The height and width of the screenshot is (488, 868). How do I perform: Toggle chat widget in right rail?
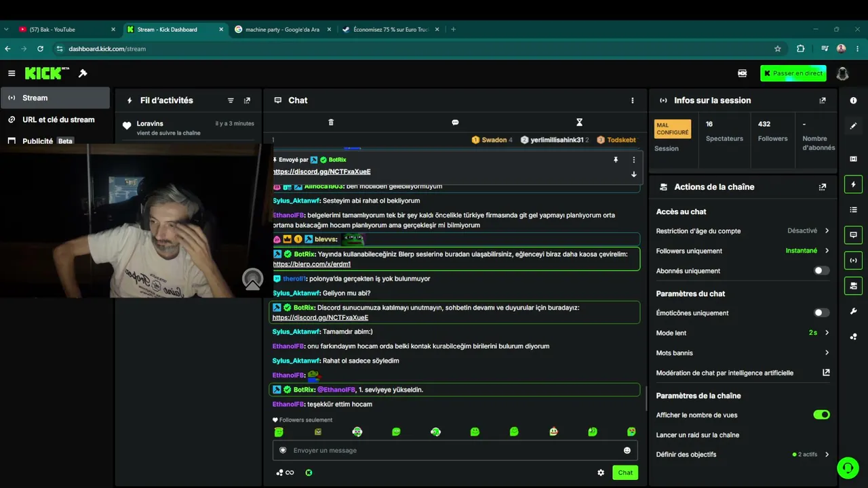853,235
